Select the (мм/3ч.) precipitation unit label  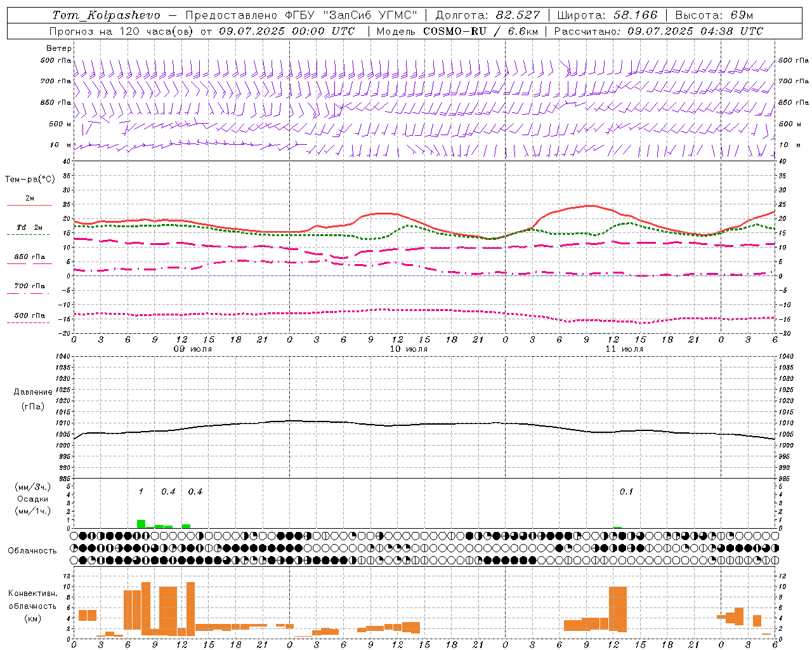32,487
